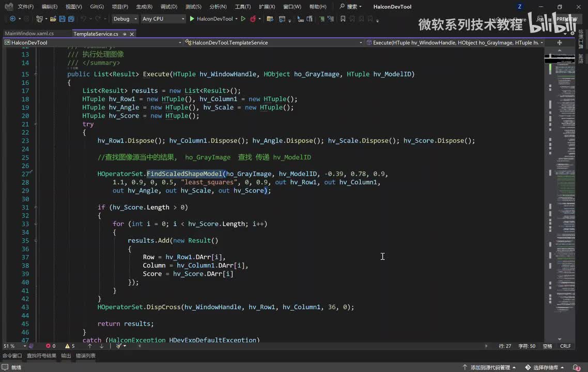Click the 行: 27 line position indicator
This screenshot has width=588, height=372.
click(505, 346)
